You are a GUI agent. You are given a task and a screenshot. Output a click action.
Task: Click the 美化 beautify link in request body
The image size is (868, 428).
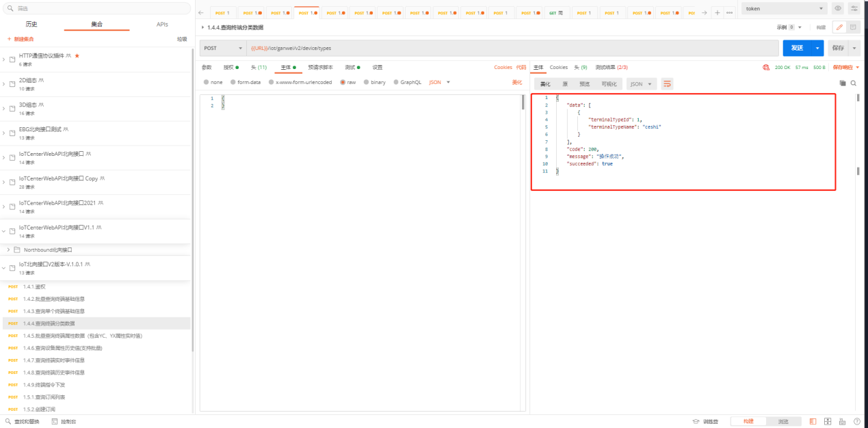[x=516, y=82]
